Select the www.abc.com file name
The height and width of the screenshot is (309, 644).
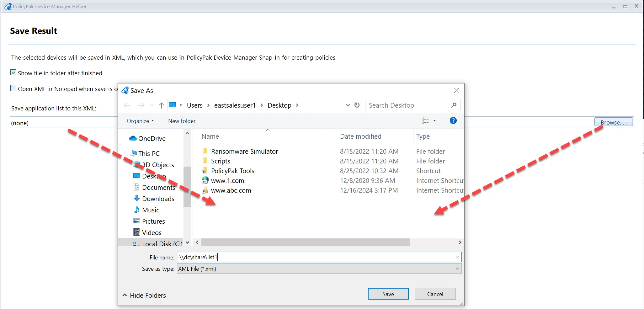[x=231, y=190]
